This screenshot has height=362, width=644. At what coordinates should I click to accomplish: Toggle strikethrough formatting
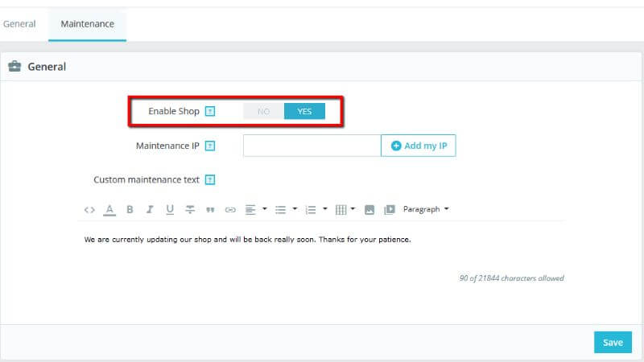[190, 210]
